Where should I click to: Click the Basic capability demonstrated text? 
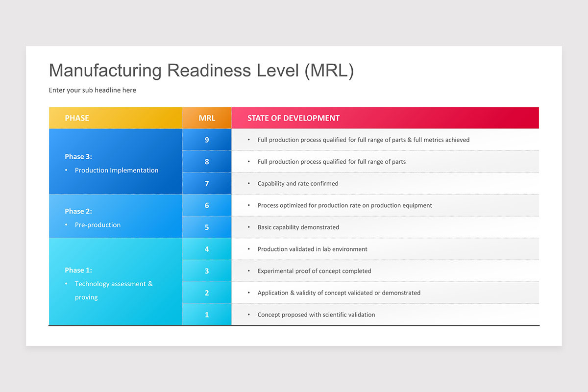coord(298,227)
